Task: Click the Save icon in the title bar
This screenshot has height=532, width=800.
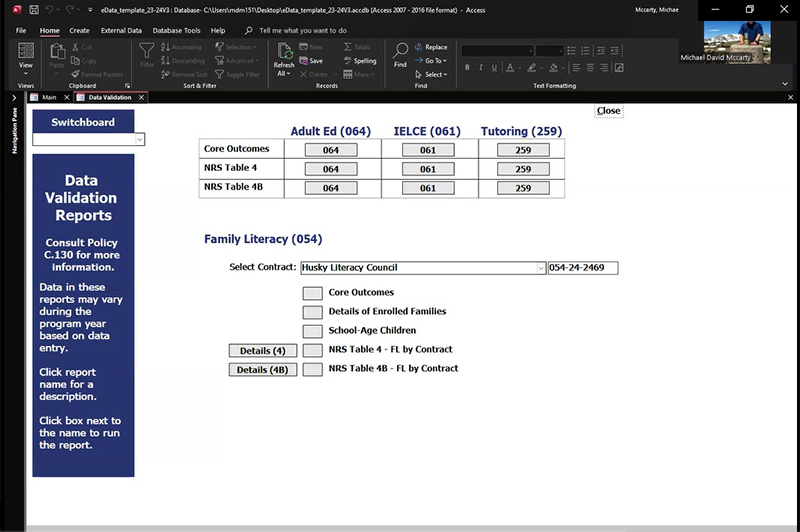Action: pos(34,10)
